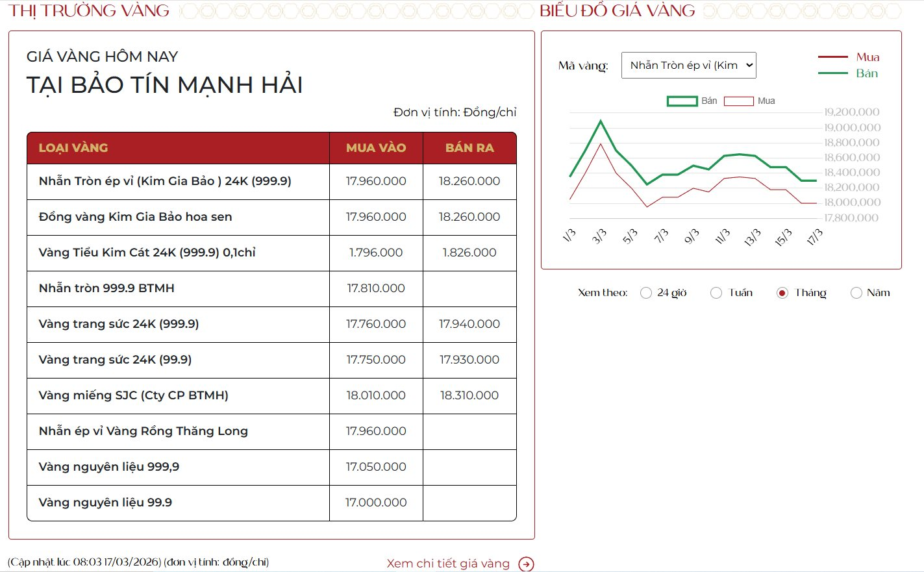Click the "TẠI BẢO TÍN MẠNH HẢI" title

tap(164, 84)
